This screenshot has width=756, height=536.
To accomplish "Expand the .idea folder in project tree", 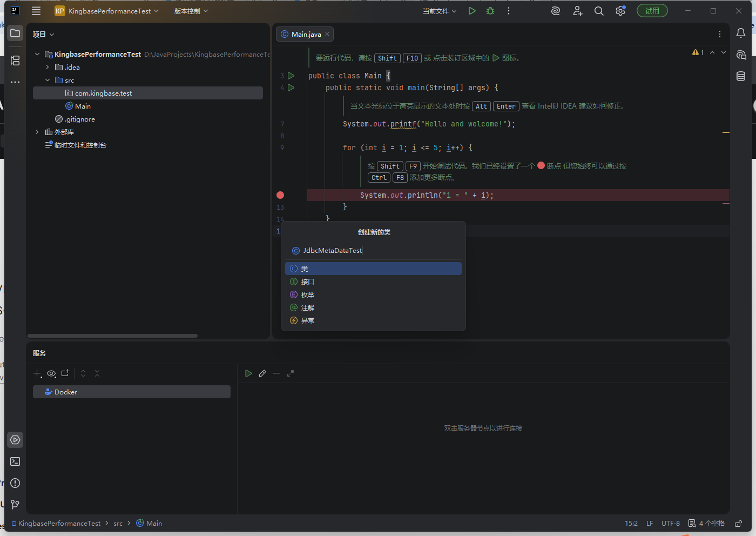I will 48,67.
